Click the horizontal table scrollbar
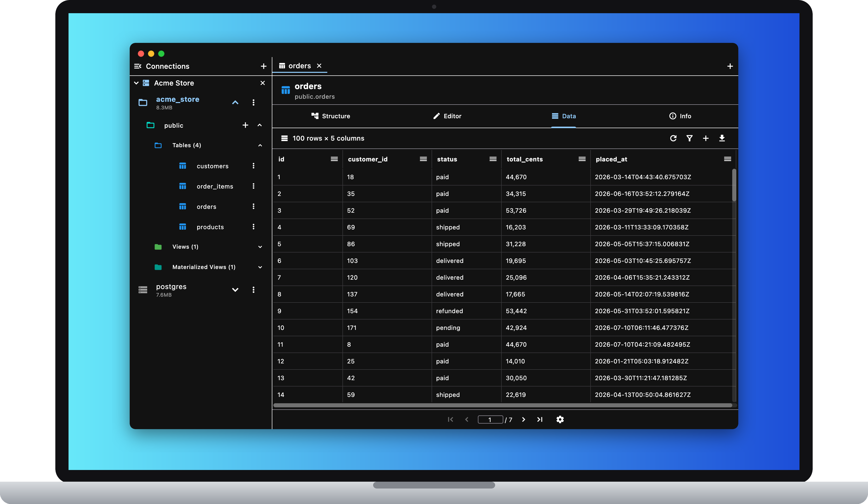Image resolution: width=868 pixels, height=504 pixels. (503, 405)
